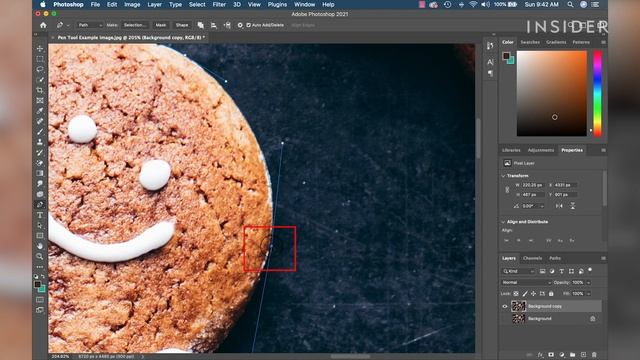Switch to the Channels tab
Viewport: 640px width, 360px height.
pyautogui.click(x=532, y=258)
